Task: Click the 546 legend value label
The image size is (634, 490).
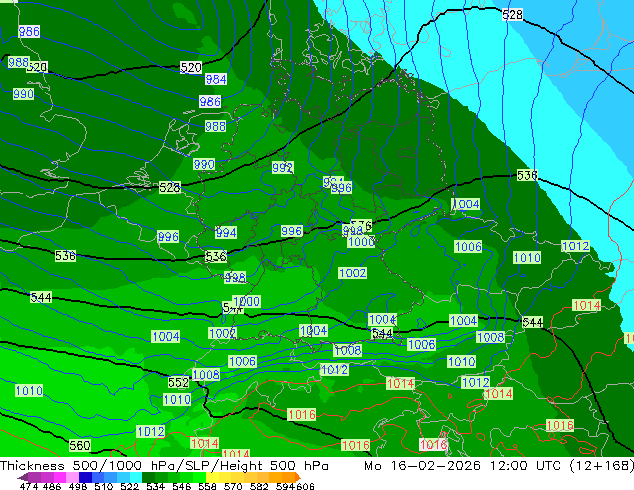Action: [x=182, y=486]
